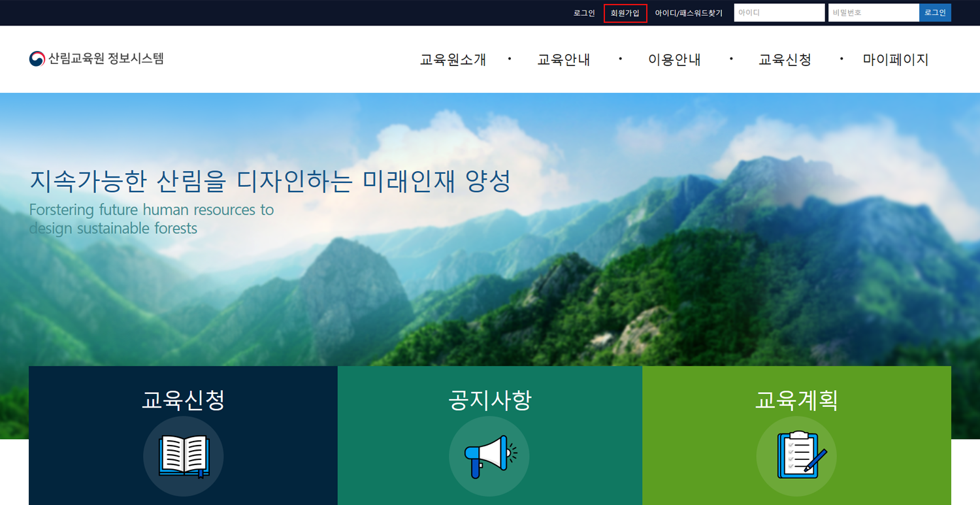Click the clipboard checklist icon under 교육계획

[796, 456]
